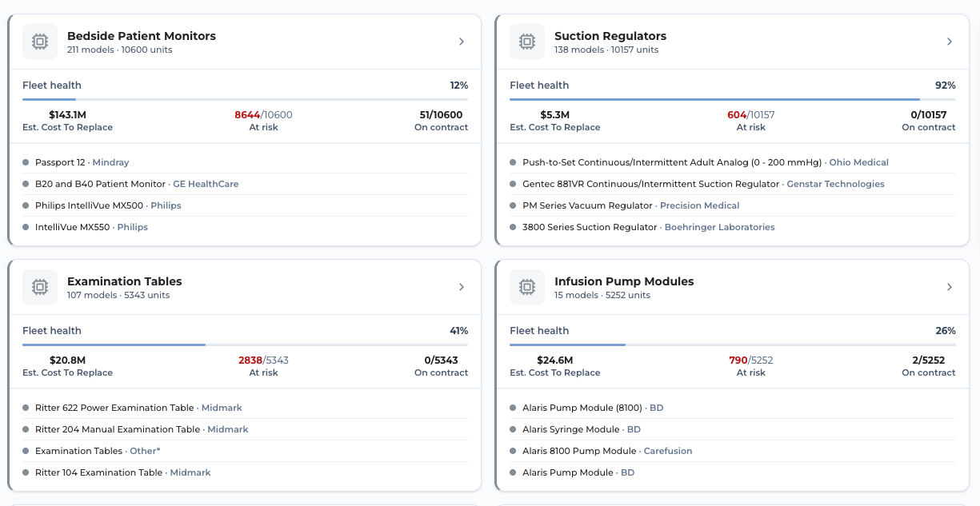The width and height of the screenshot is (980, 506).
Task: Click the 92% fleet health progress bar
Action: [x=733, y=99]
